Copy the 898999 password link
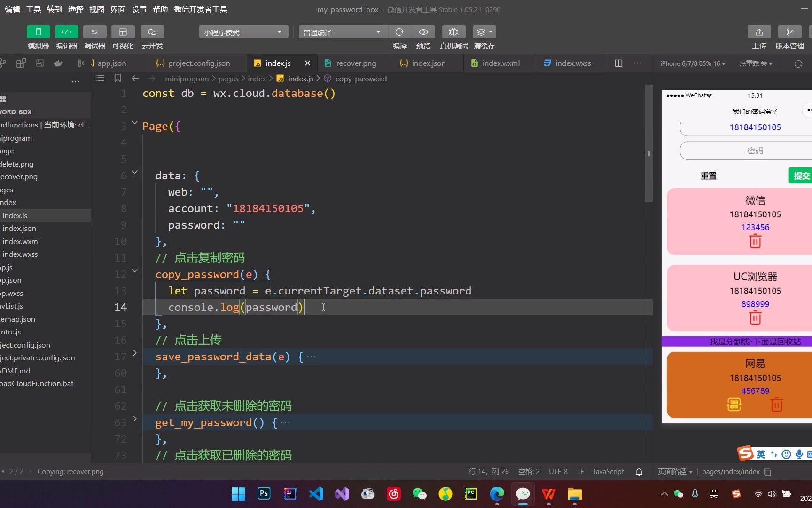 coord(755,304)
